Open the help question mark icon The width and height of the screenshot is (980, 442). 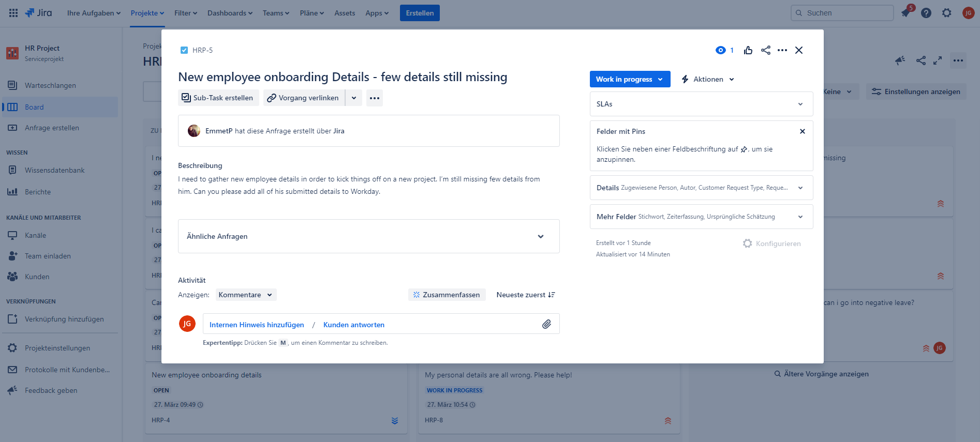tap(926, 13)
